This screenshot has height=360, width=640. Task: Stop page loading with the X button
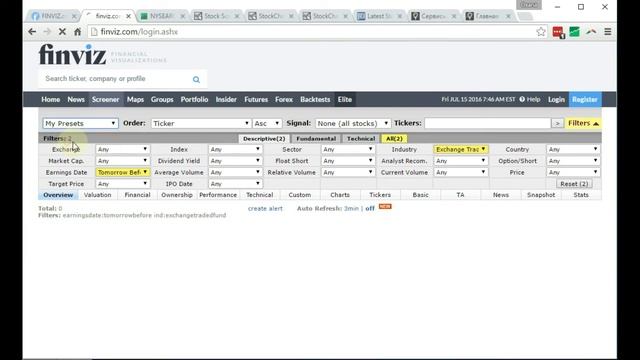[62, 31]
